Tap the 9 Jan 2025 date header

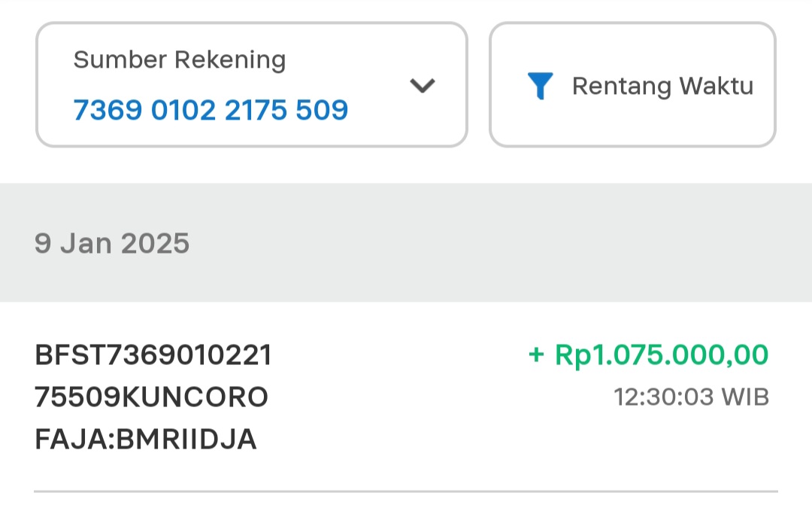[112, 243]
